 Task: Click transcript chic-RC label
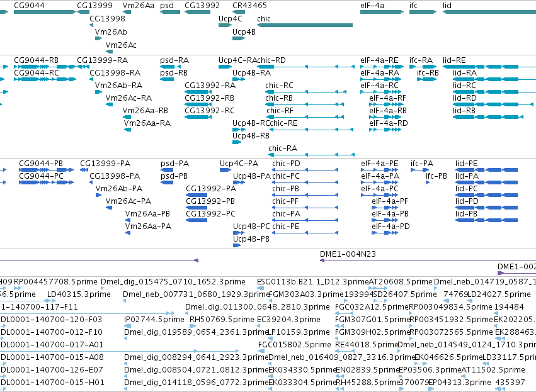(x=279, y=86)
